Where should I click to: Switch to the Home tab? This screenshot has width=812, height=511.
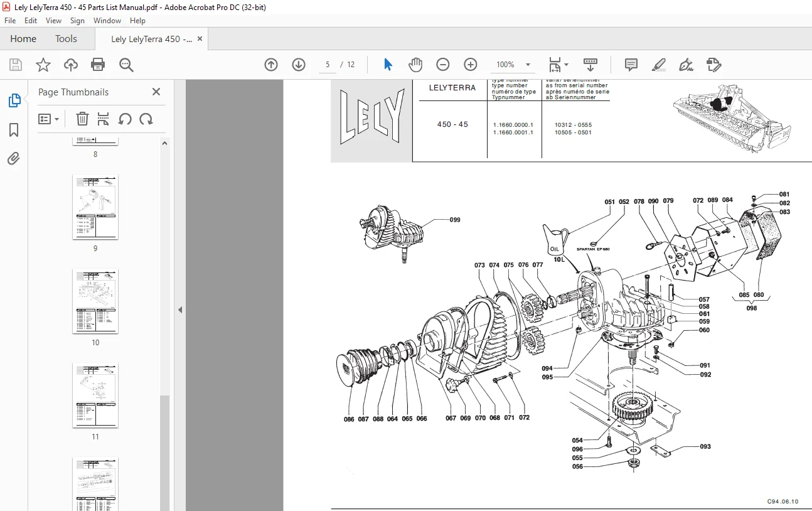point(23,39)
